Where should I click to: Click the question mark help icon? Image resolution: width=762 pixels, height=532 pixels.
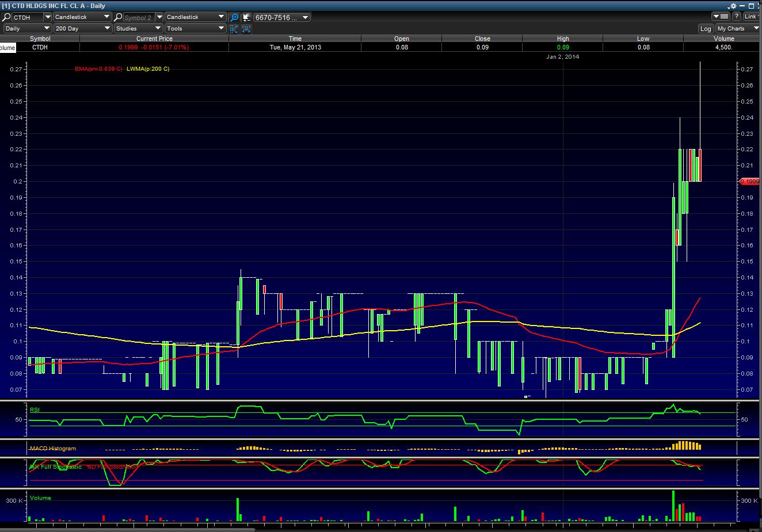pyautogui.click(x=736, y=17)
